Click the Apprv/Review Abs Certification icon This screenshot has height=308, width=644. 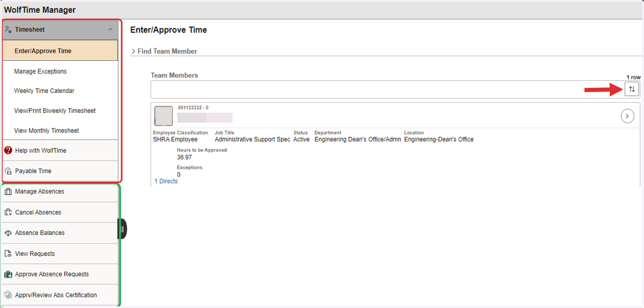[x=8, y=295]
